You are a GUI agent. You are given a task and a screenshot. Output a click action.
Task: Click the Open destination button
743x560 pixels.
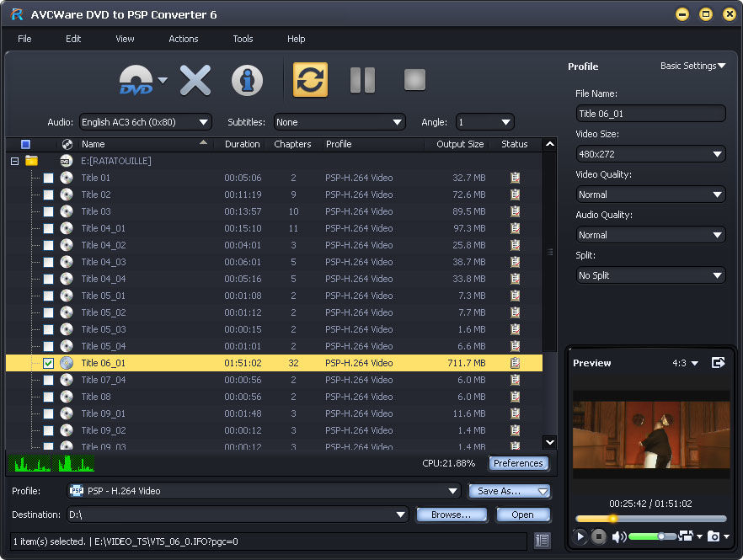(x=522, y=515)
